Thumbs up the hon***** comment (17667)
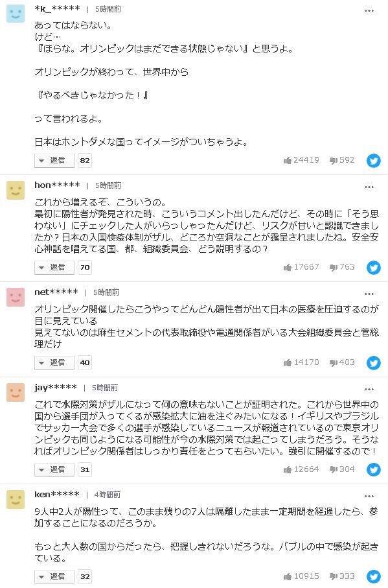388x588 pixels. [301, 267]
